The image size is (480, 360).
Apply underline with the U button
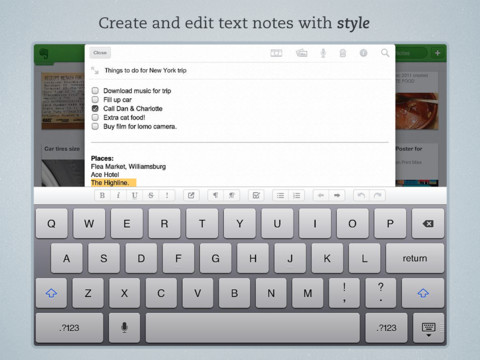pyautogui.click(x=134, y=195)
